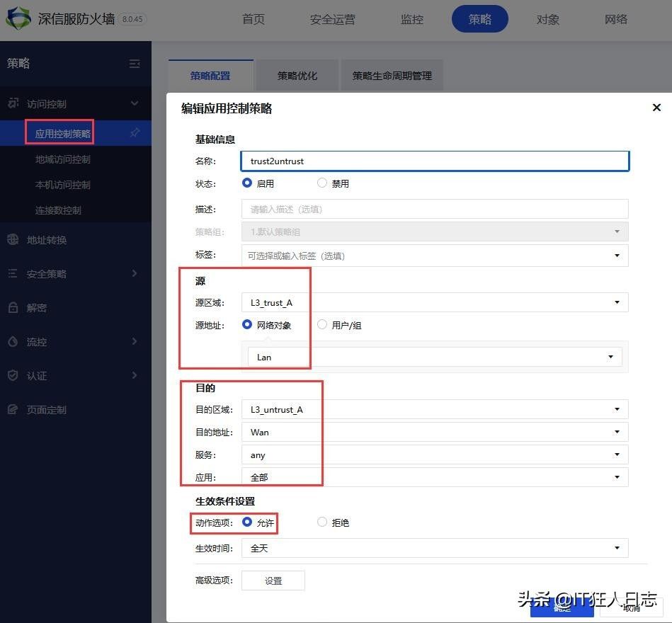
Task: Open the 生效时间 全天 dropdown
Action: click(x=435, y=548)
